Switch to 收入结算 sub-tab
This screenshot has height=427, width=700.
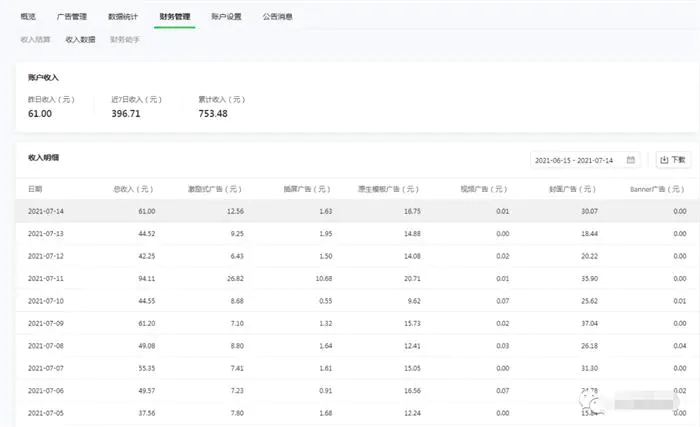[36, 39]
